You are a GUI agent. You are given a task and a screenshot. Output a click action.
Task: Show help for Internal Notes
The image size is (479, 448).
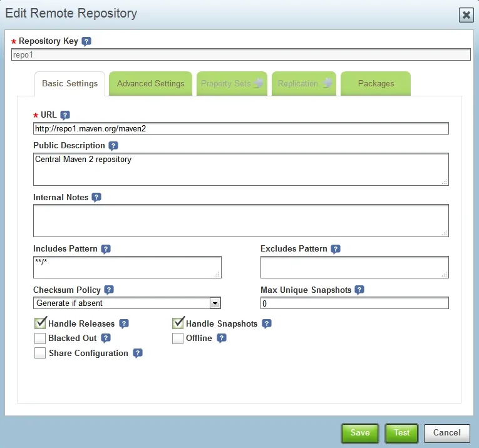pyautogui.click(x=96, y=197)
